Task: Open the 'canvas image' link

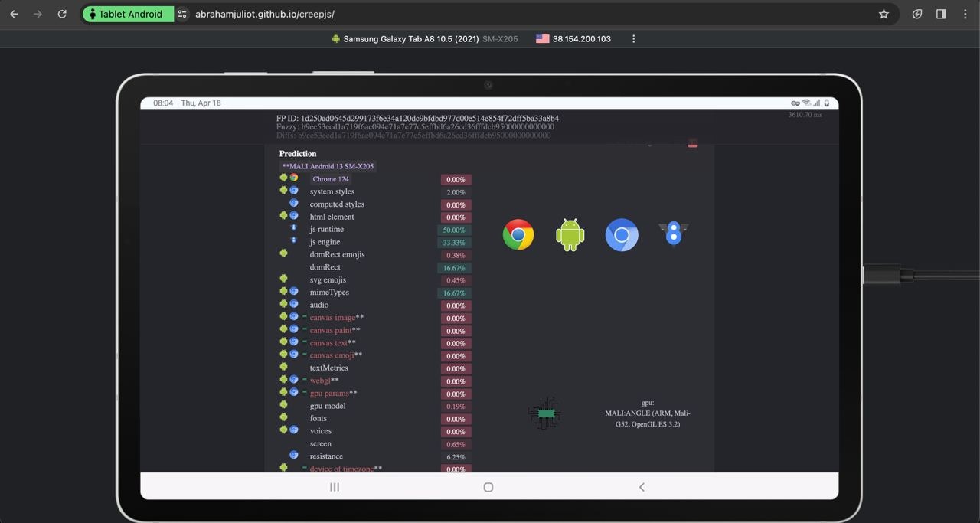Action: tap(332, 318)
